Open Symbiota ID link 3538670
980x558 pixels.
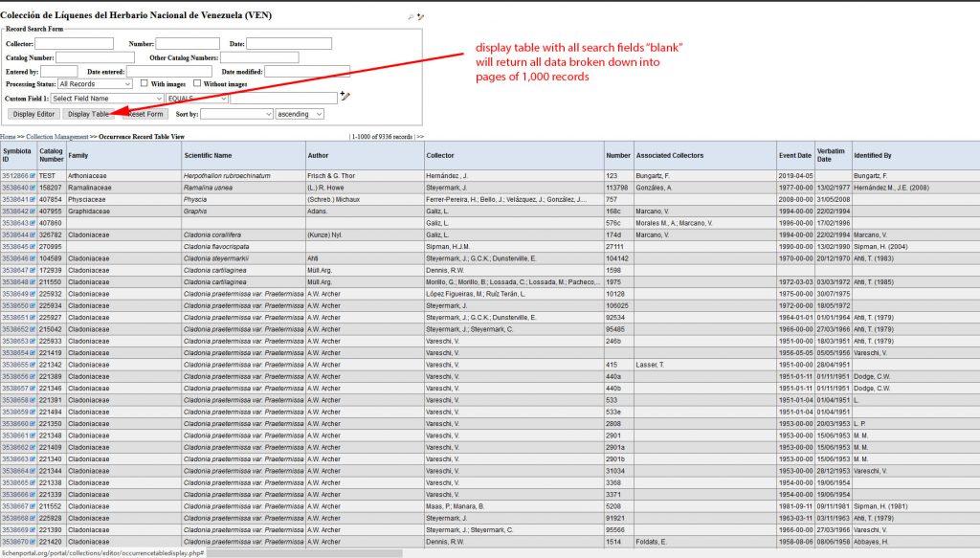(x=15, y=543)
